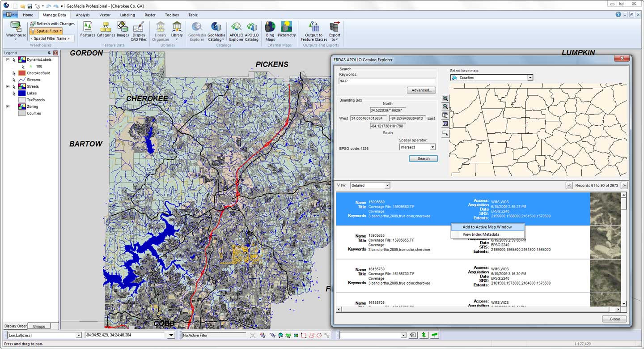
Task: Open the Select base map Counties dropdown
Action: point(530,77)
